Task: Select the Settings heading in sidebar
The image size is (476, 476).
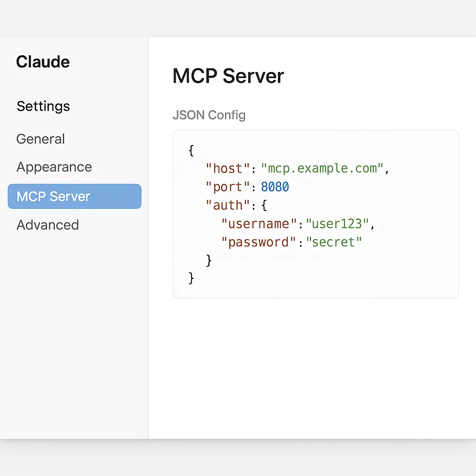Action: [x=43, y=106]
